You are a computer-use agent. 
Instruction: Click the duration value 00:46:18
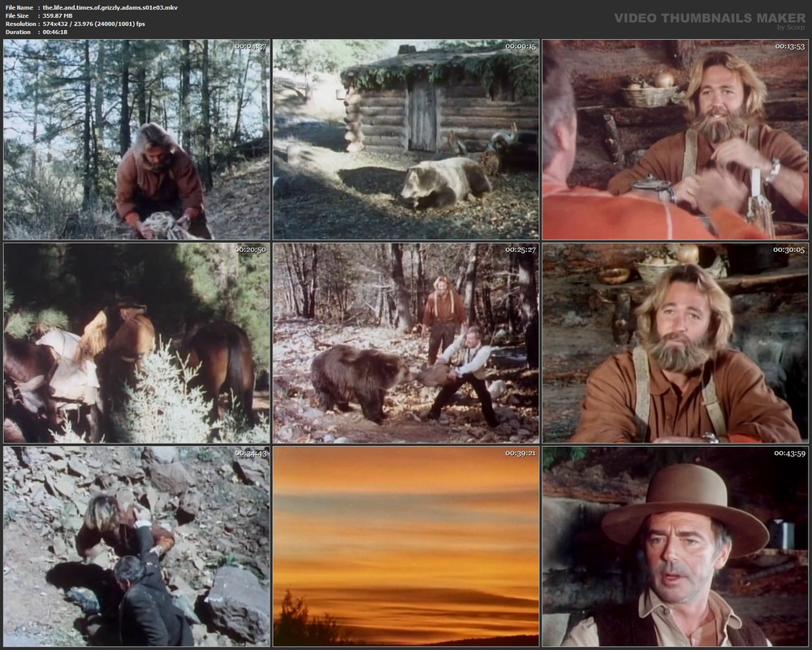55,32
